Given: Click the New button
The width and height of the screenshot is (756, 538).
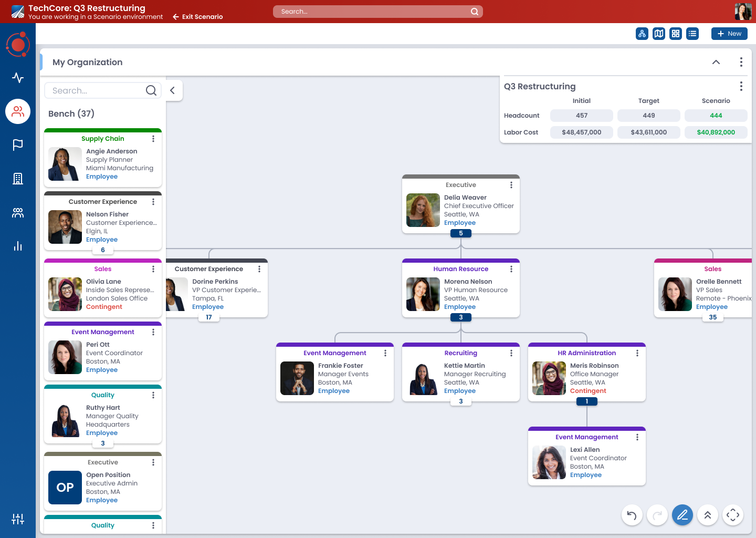Looking at the screenshot, I should click(x=729, y=34).
